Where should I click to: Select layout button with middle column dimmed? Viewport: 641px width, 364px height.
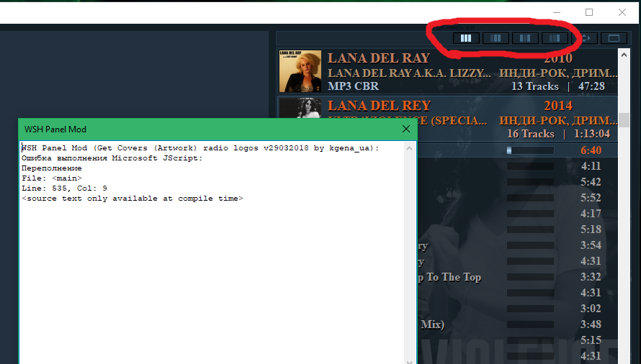525,38
